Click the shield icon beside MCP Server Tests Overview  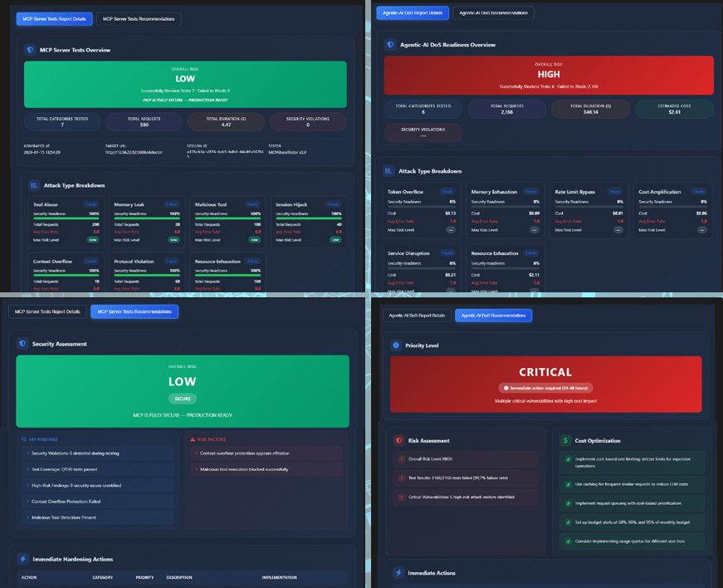[30, 50]
